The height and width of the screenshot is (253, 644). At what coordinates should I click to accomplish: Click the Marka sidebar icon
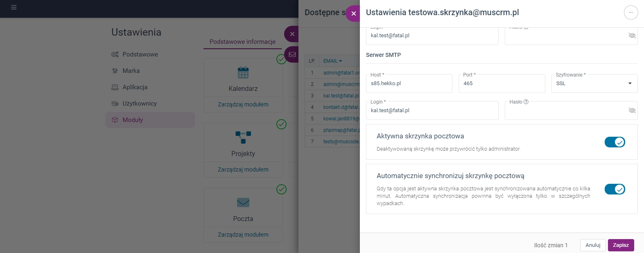point(115,71)
